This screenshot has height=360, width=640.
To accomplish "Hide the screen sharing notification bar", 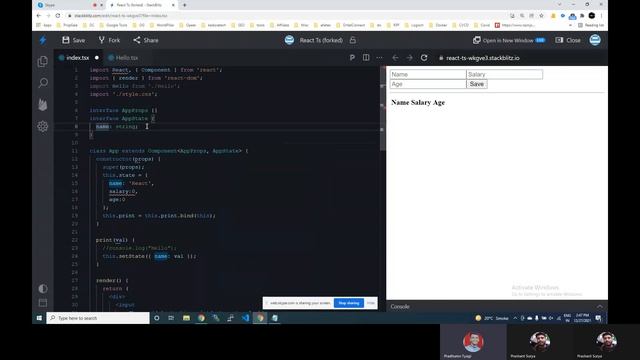I will click(371, 303).
